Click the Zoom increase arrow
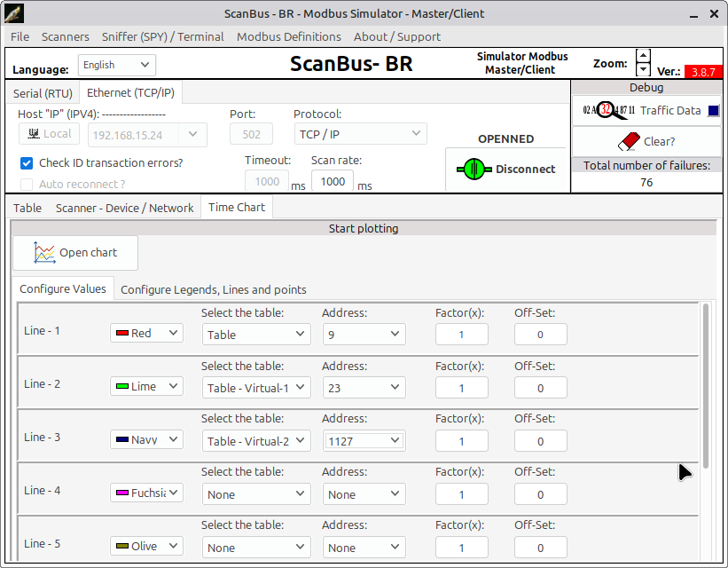This screenshot has width=728, height=568. click(x=642, y=54)
